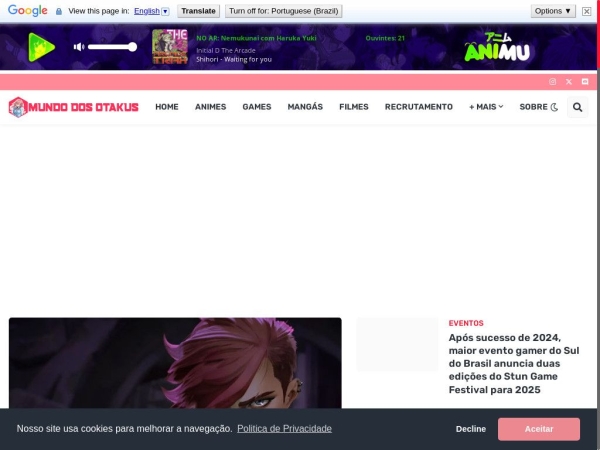Click the 'NO AR: Nemukunai com Haruka Yuki' text
Screen dimensions: 600x450
point(256,38)
